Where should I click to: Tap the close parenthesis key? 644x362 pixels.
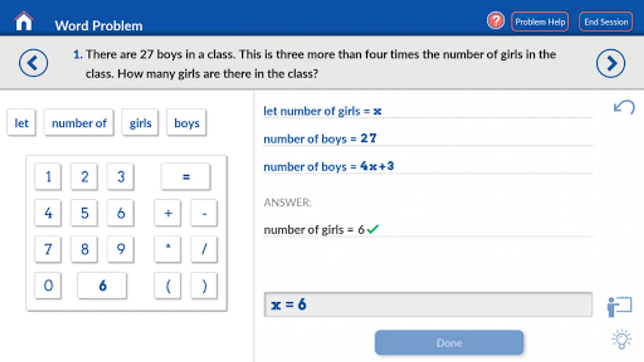pos(204,286)
